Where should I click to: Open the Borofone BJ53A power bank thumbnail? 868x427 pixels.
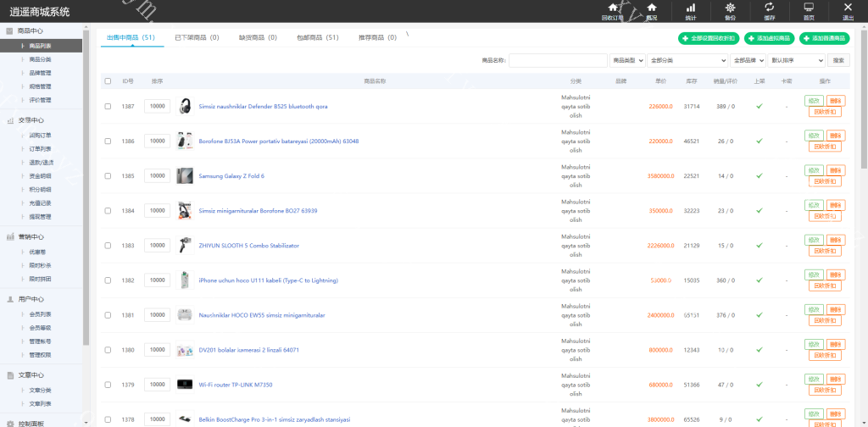pos(184,141)
